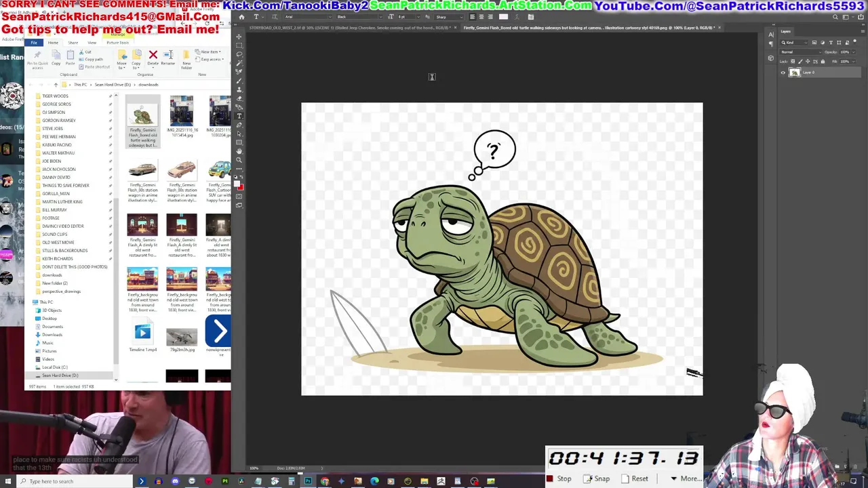Select the Brush tool
This screenshot has width=868, height=488.
(239, 81)
